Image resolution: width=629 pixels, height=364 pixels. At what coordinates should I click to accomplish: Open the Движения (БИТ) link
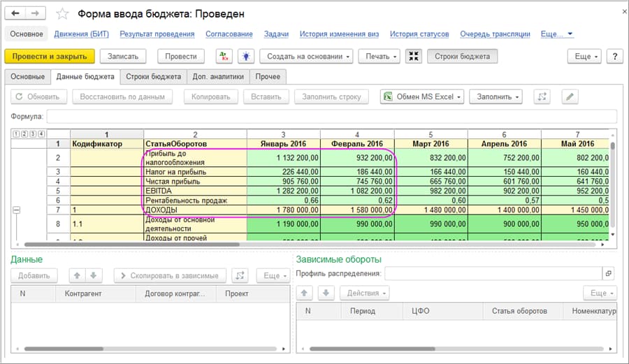tap(82, 34)
